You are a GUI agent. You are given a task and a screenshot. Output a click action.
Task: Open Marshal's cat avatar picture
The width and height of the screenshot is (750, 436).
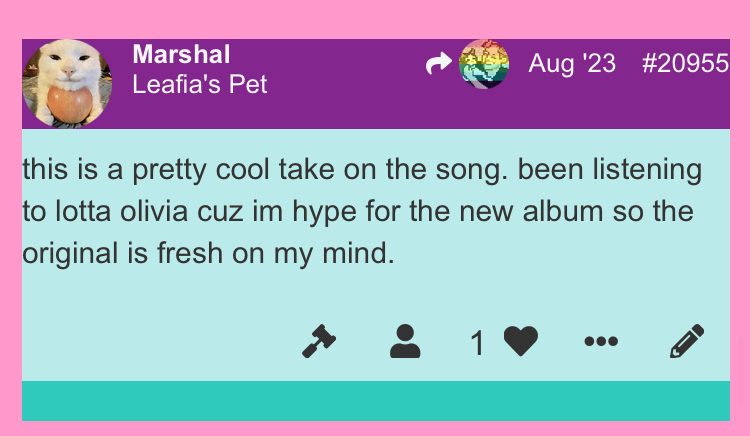pyautogui.click(x=67, y=84)
